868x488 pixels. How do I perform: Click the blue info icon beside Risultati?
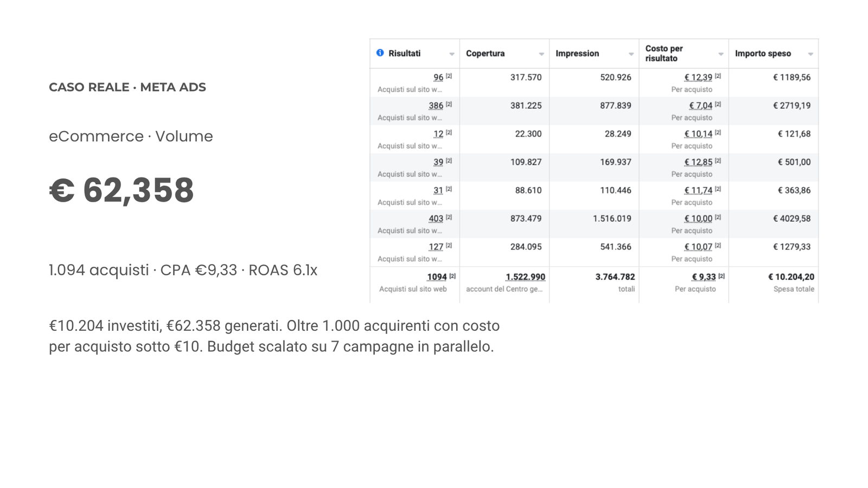380,53
